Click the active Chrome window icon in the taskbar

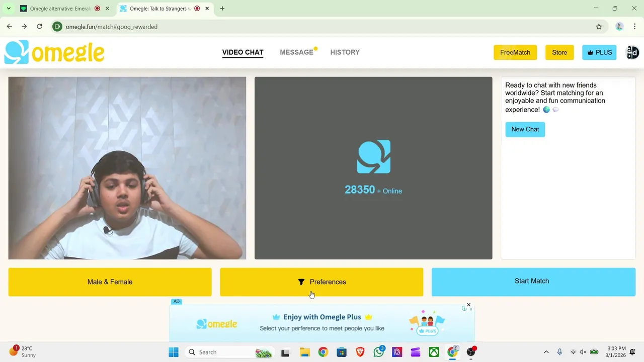[453, 352]
